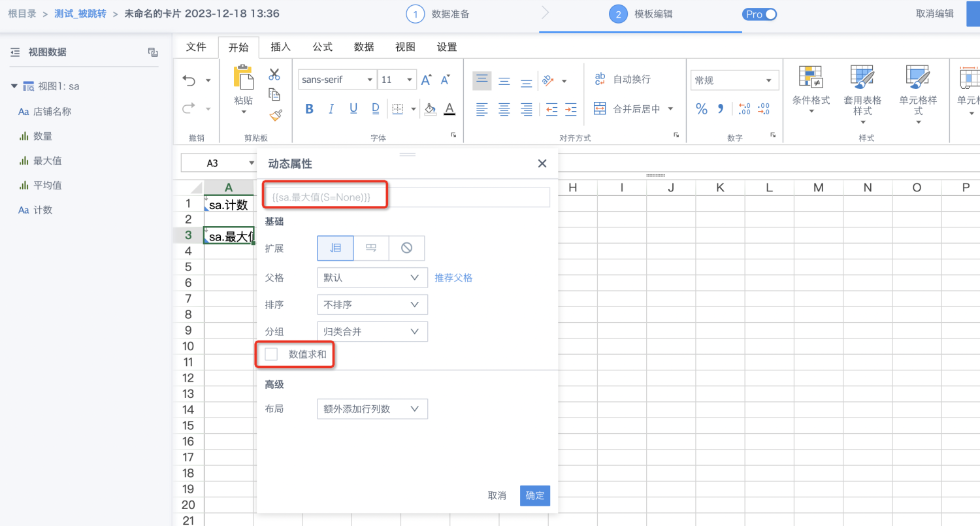Toggle the Pro mode switch
Image resolution: width=980 pixels, height=526 pixels.
(759, 14)
